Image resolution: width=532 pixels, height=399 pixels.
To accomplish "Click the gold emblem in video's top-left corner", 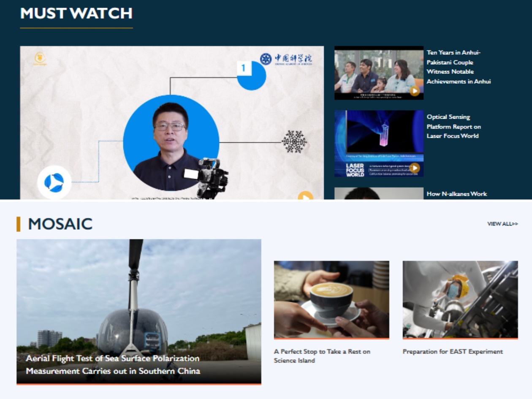I will coord(40,58).
